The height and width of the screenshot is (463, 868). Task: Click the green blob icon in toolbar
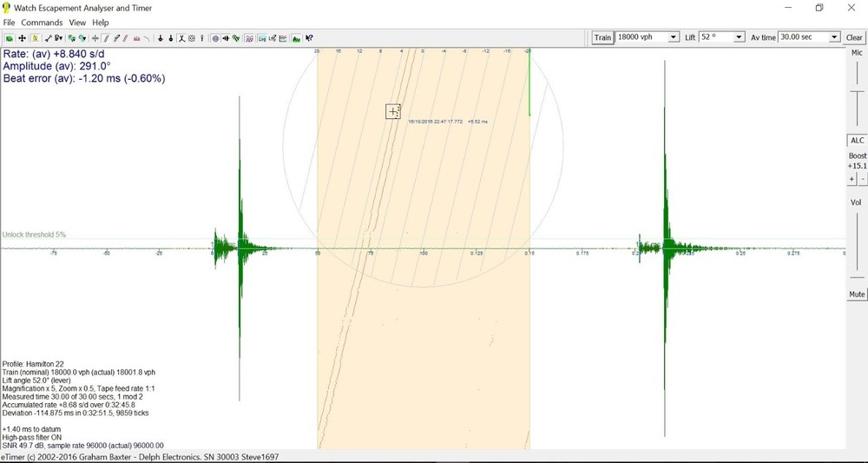coord(10,38)
